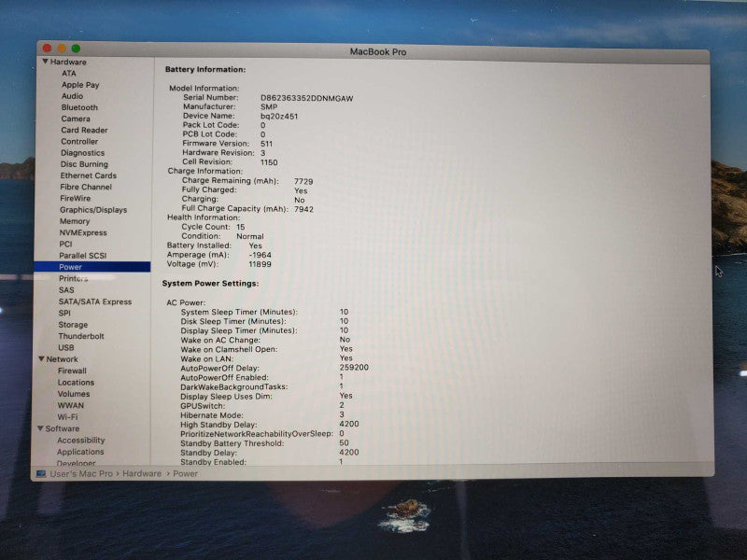
Task: Select Thunderbolt entry
Action: coord(81,336)
